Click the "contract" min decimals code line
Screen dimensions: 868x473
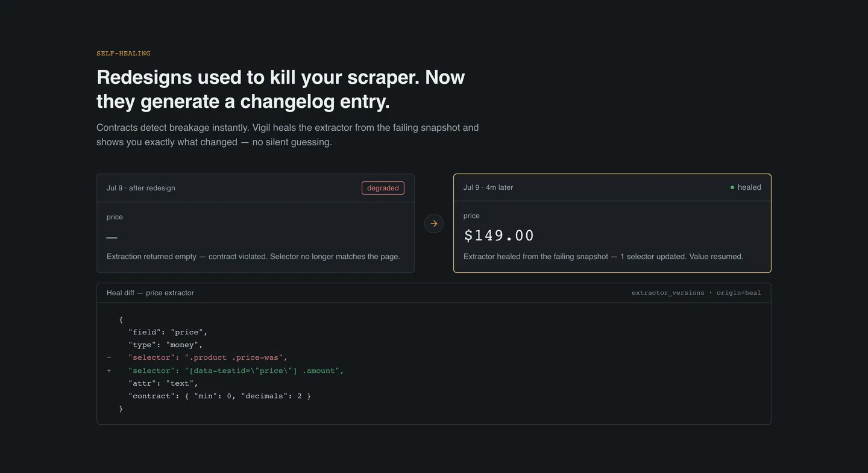tap(219, 396)
